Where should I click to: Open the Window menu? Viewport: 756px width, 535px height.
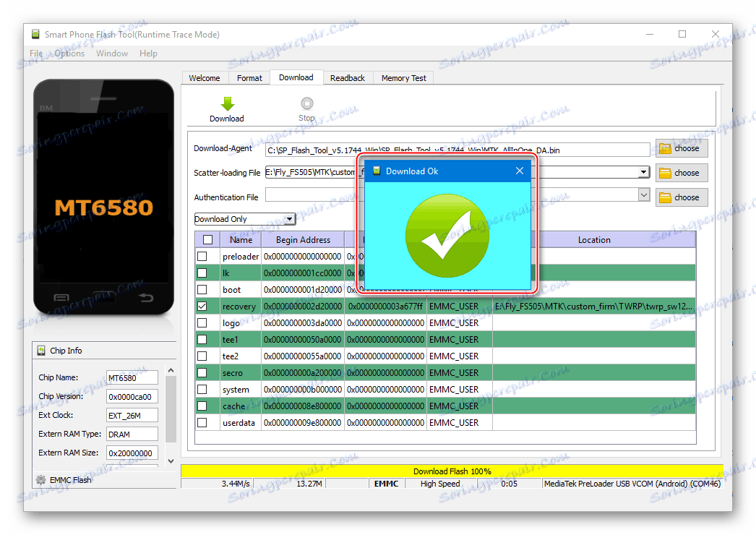112,54
